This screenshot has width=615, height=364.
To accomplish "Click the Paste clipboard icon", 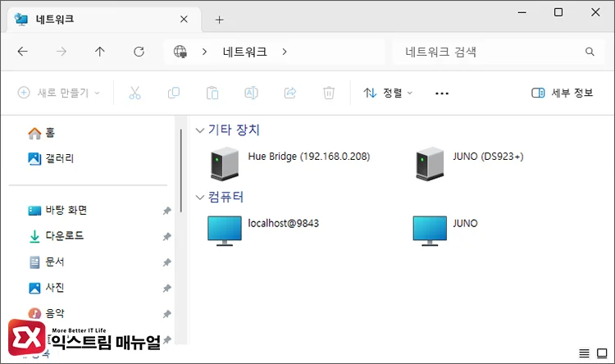I will click(212, 93).
